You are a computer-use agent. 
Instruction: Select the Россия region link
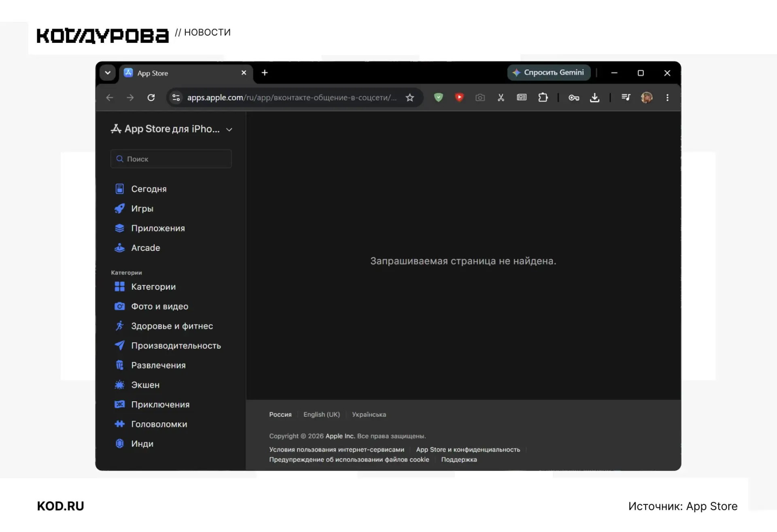pos(280,415)
